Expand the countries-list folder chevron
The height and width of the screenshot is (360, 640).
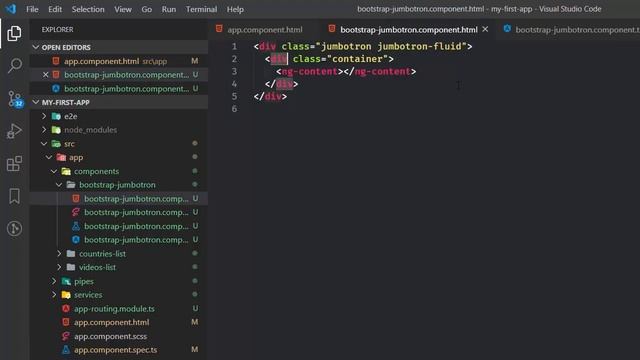pos(59,253)
